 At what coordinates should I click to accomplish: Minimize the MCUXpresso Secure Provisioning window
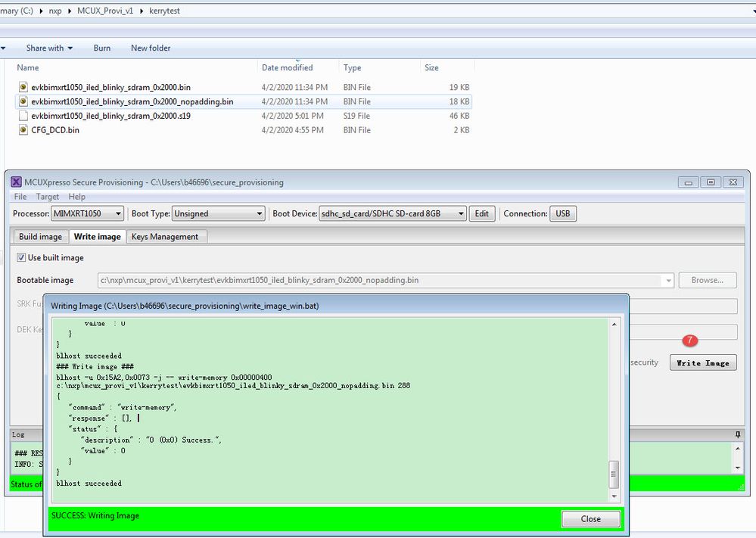688,182
